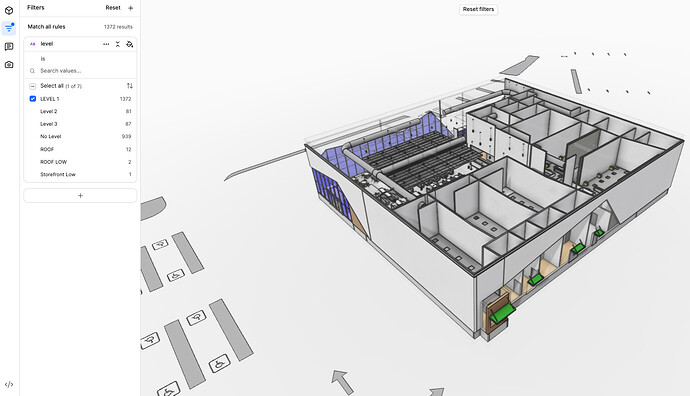Click the Reset filters button over viewport
The height and width of the screenshot is (396, 690).
pos(478,9)
